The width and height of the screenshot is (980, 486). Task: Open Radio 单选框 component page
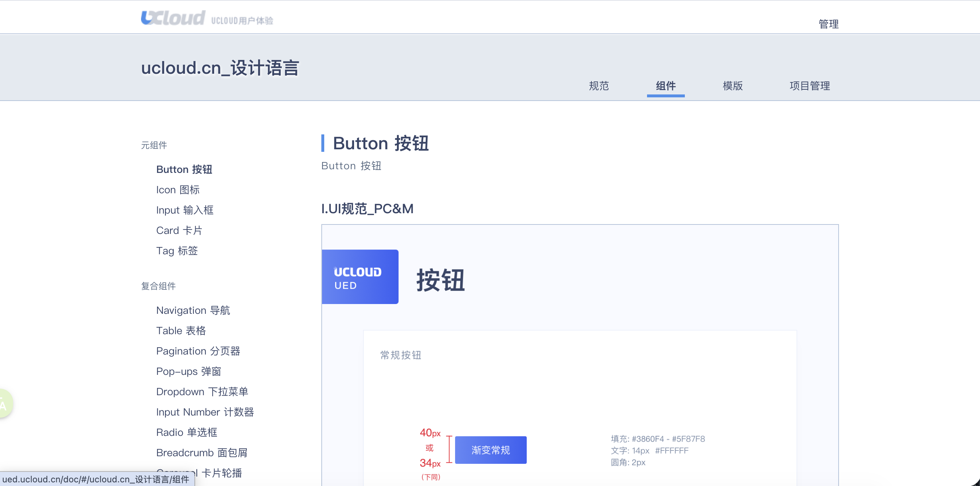(187, 432)
